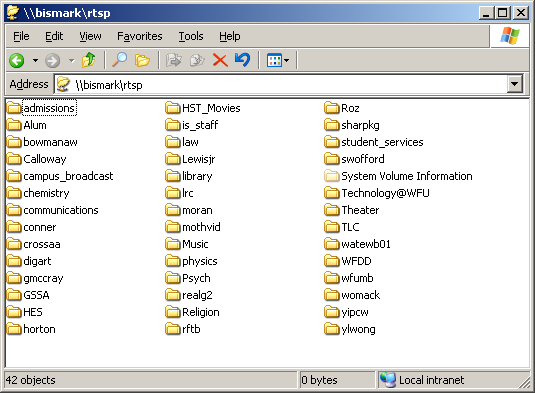The width and height of the screenshot is (535, 393).
Task: Click the GSSA folder name
Action: coord(36,295)
